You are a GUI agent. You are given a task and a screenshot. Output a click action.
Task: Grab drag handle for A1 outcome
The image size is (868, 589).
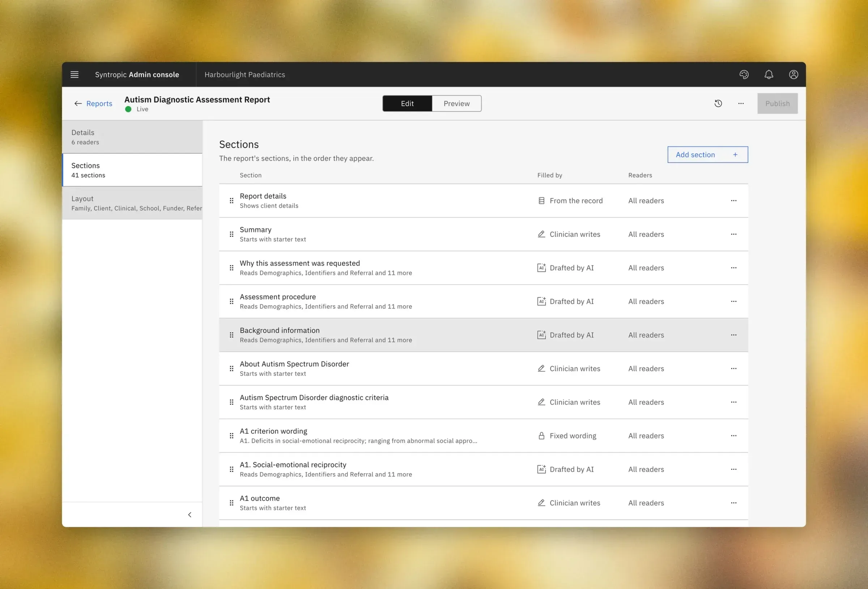coord(231,503)
